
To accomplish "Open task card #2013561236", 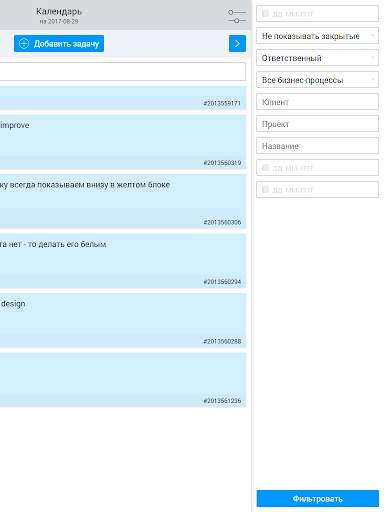I will [123, 380].
